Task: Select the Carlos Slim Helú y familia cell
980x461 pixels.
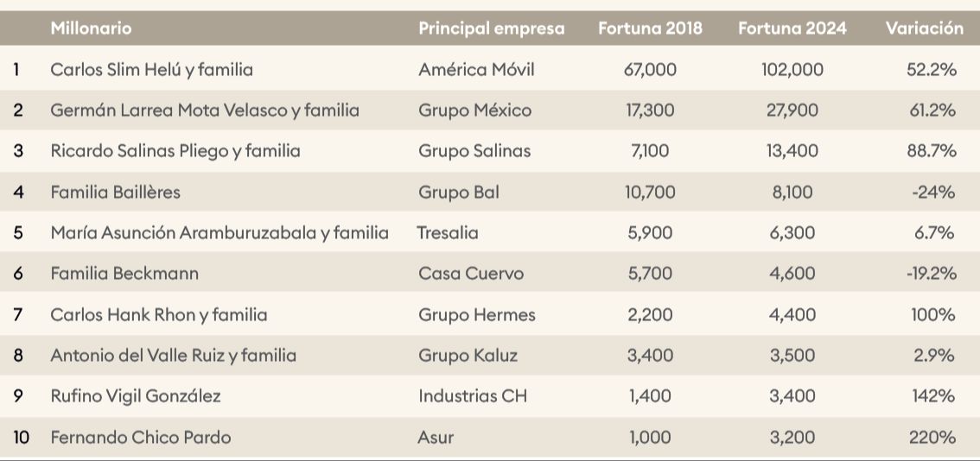Action: click(x=151, y=69)
